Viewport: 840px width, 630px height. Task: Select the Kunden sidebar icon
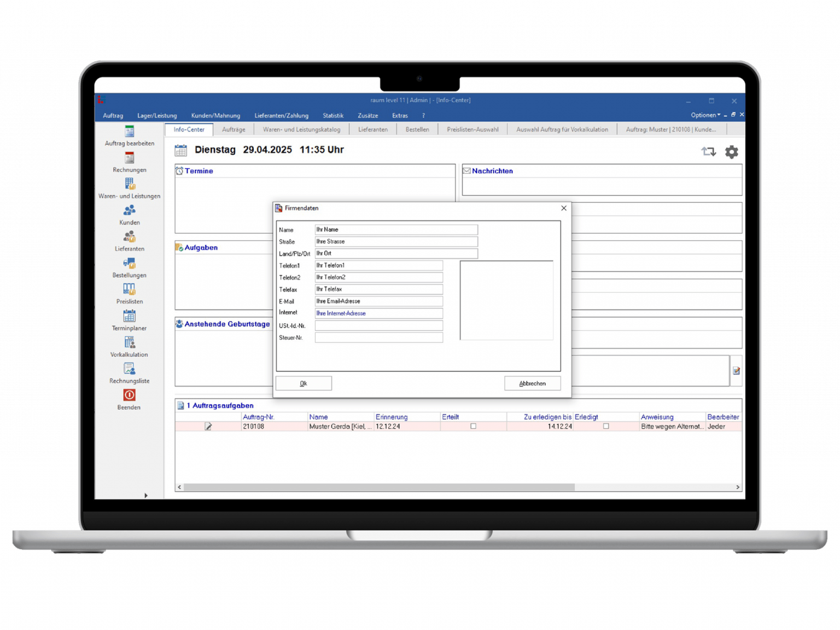coord(129,211)
